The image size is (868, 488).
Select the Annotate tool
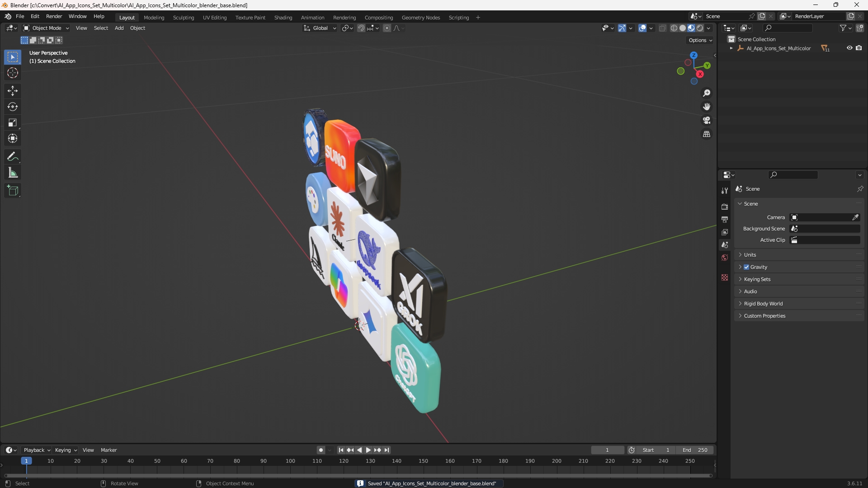coord(13,157)
